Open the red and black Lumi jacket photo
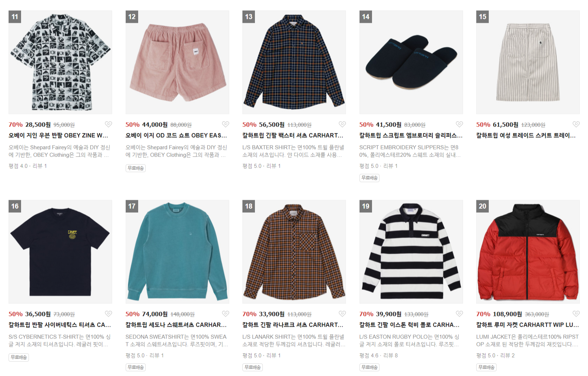This screenshot has width=588, height=376. tap(528, 252)
